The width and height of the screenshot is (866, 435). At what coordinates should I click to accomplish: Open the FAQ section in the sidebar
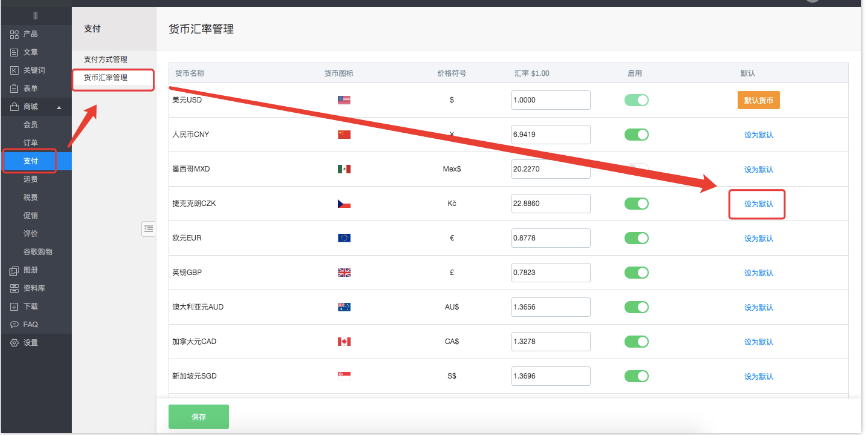click(x=30, y=324)
